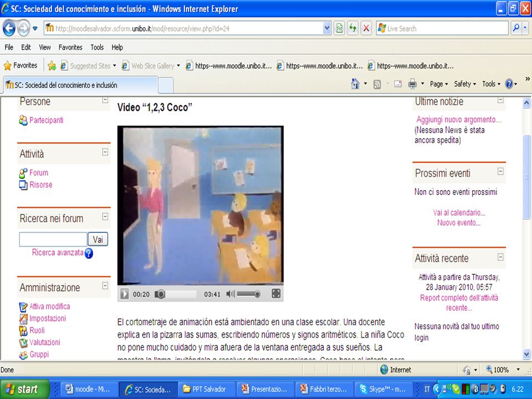Viewport: 532px width, 399px height.
Task: Open the Help question mark icon
Action: click(509, 84)
